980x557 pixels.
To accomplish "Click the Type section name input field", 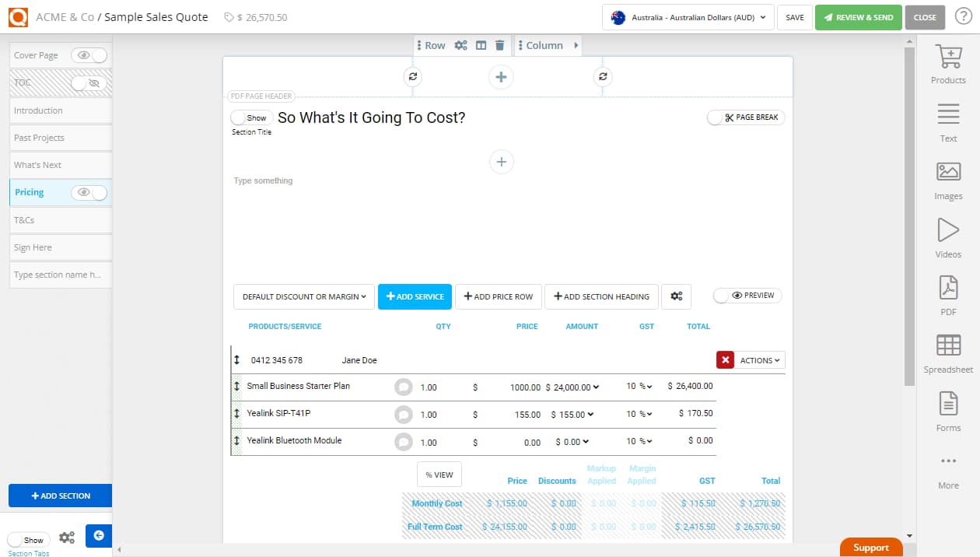I will pyautogui.click(x=60, y=274).
